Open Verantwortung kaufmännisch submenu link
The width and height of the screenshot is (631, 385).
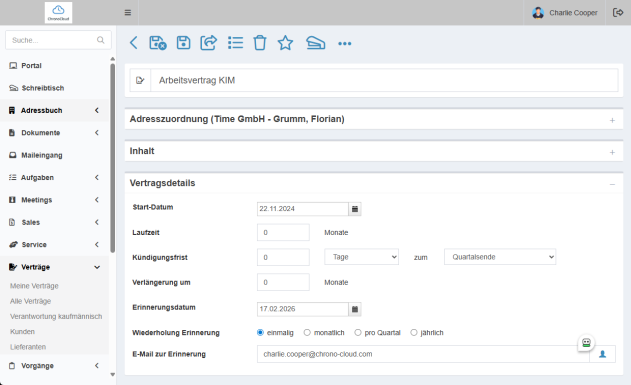click(x=56, y=317)
